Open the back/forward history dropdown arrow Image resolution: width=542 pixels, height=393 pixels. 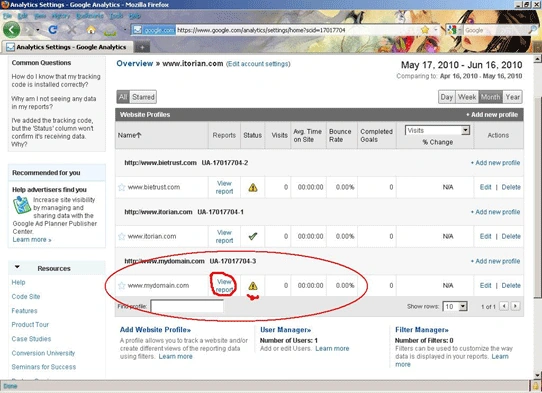38,30
